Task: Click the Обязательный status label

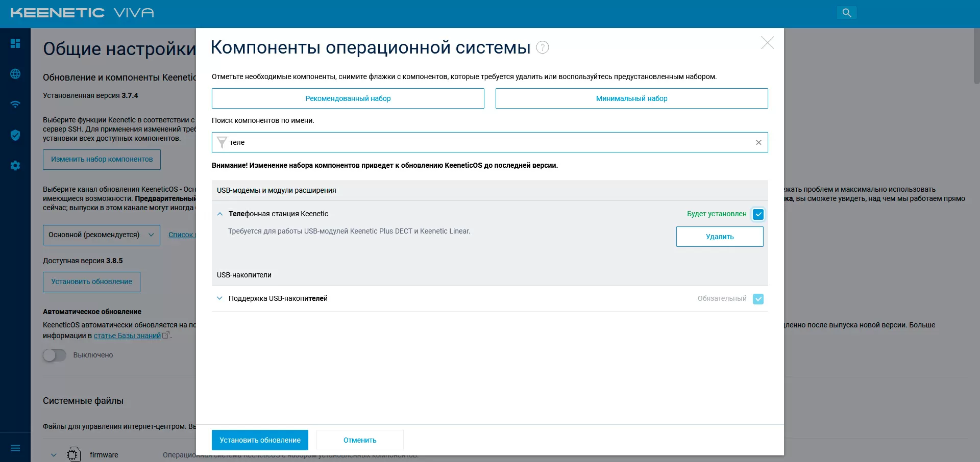Action: pos(722,299)
